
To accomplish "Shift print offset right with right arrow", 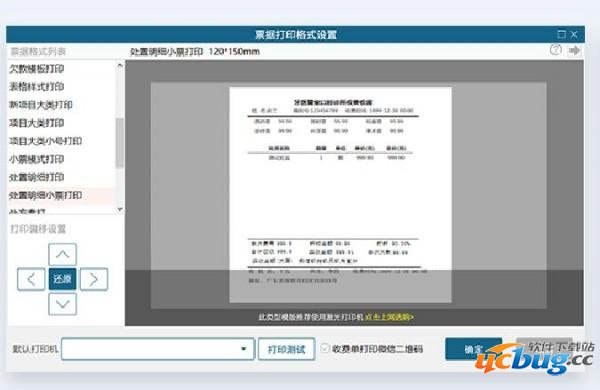I will pos(94,279).
